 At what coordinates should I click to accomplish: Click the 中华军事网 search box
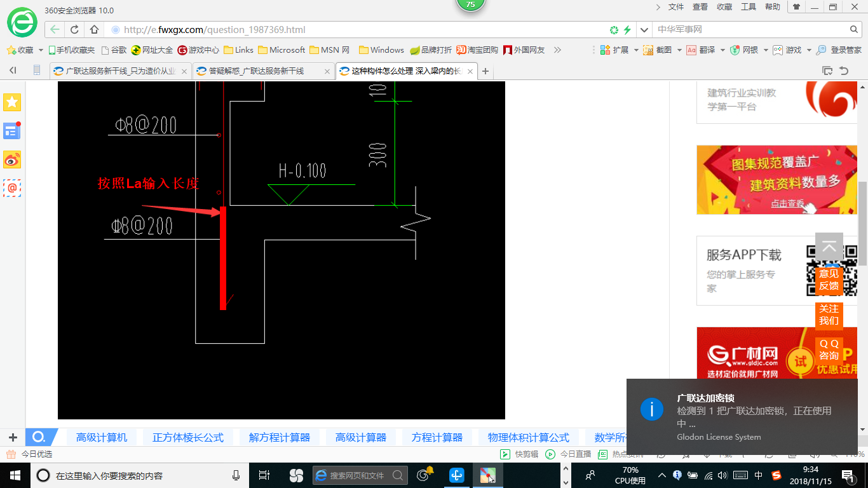pos(750,30)
